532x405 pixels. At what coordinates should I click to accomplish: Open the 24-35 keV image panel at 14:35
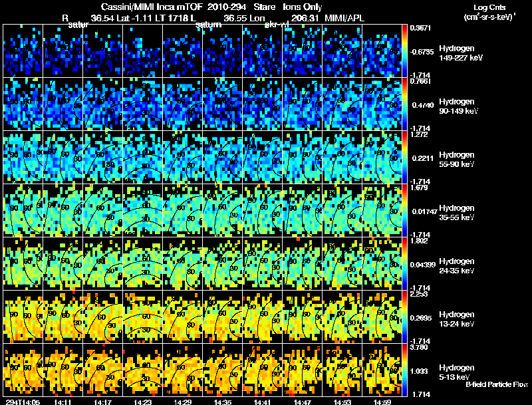[x=222, y=264]
